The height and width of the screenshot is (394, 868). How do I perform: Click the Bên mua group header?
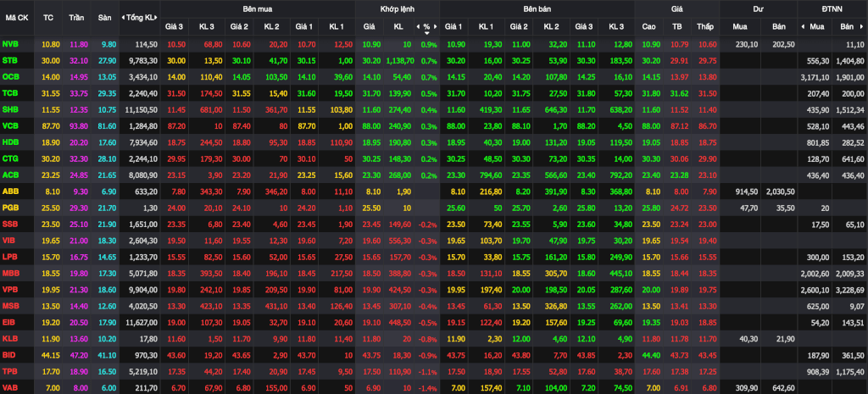(x=258, y=9)
